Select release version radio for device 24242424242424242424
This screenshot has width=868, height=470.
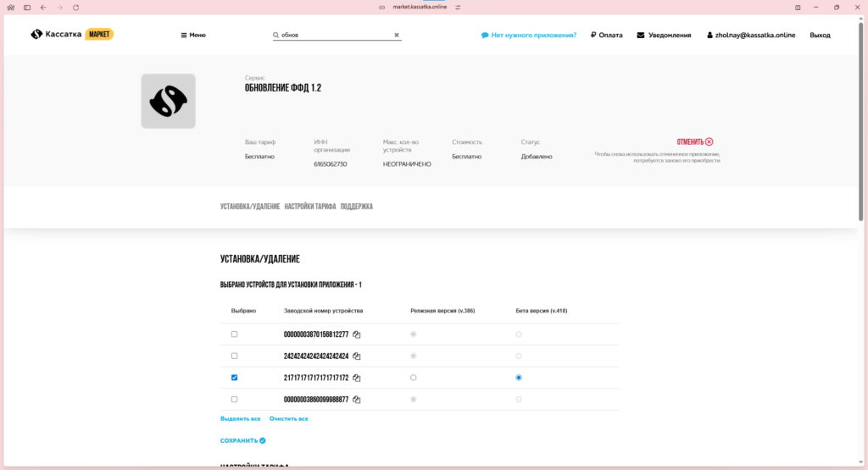[x=413, y=356]
